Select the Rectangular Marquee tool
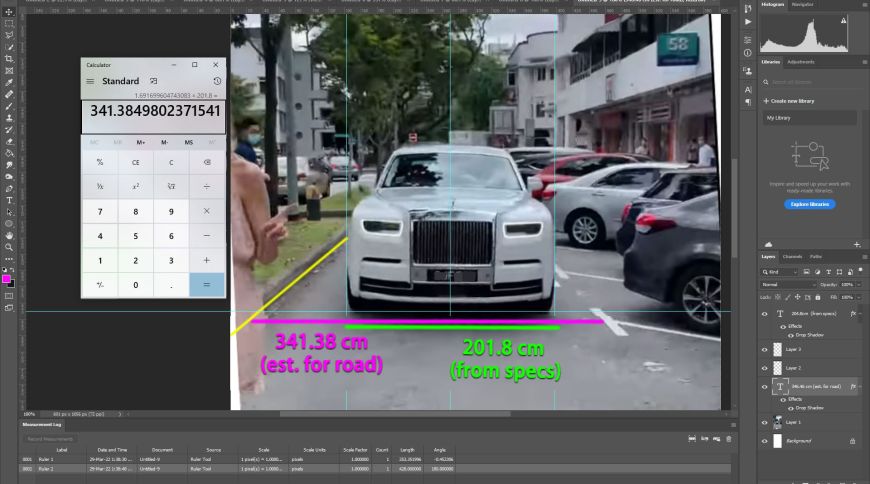870x484 pixels. (x=9, y=24)
